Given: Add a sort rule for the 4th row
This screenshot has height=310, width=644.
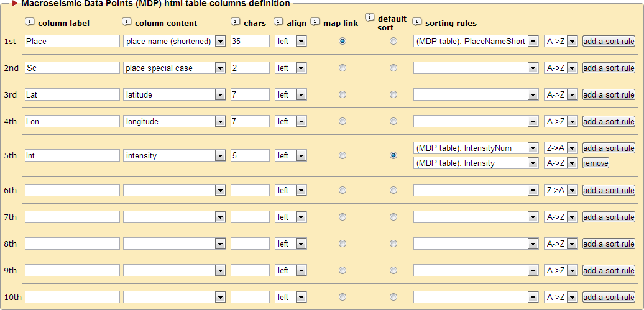Looking at the screenshot, I should pyautogui.click(x=609, y=121).
